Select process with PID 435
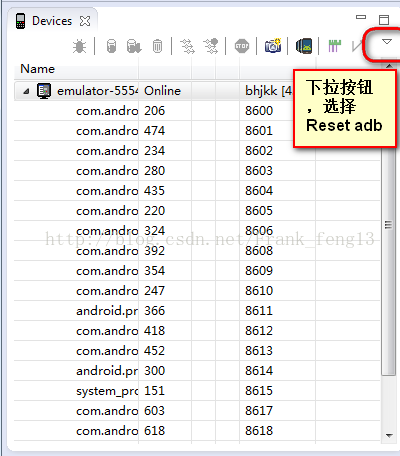Image resolution: width=400 pixels, height=456 pixels. pyautogui.click(x=197, y=191)
